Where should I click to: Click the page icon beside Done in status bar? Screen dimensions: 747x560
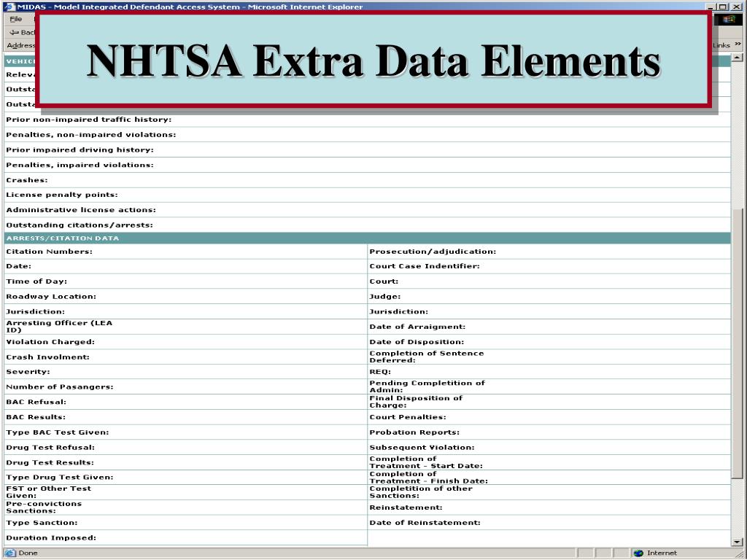coord(9,553)
